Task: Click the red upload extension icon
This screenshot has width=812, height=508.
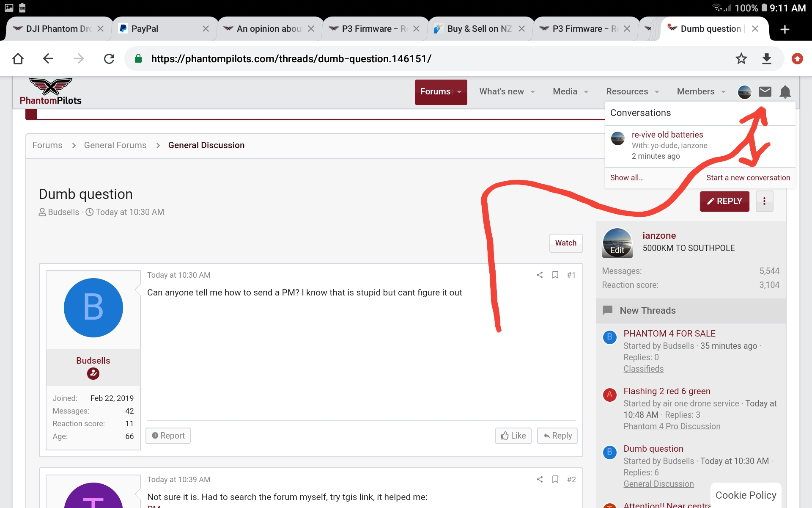Action: [x=797, y=58]
